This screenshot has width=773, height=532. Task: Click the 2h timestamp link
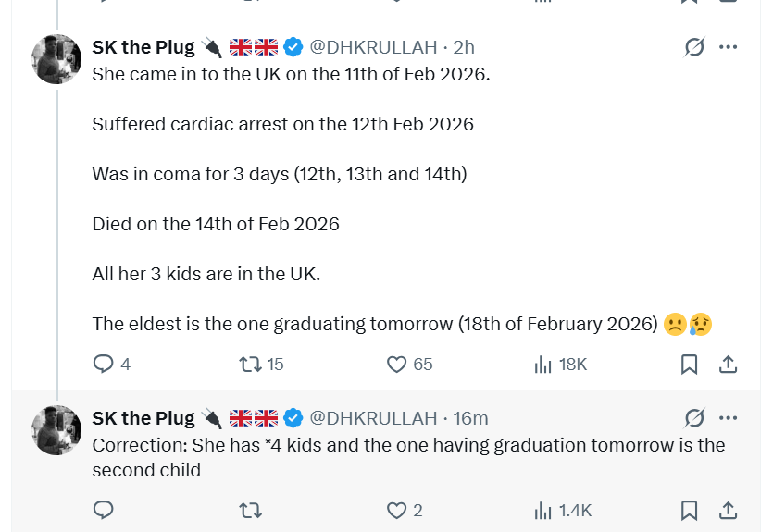[464, 47]
